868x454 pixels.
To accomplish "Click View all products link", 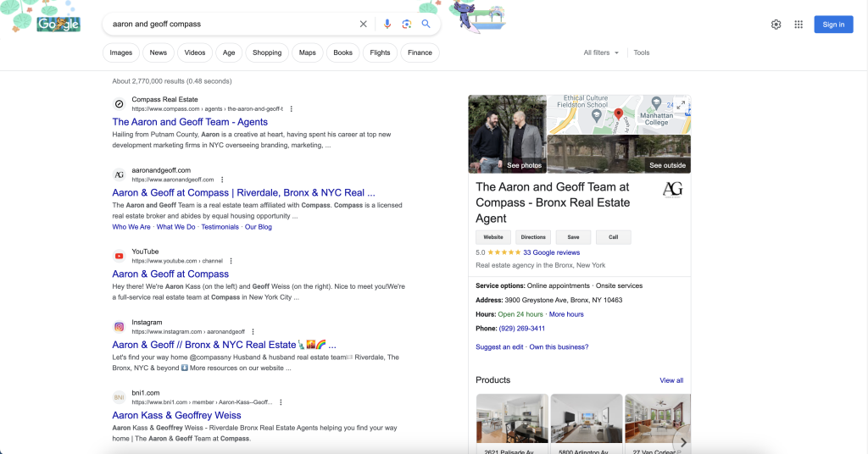I will 671,380.
